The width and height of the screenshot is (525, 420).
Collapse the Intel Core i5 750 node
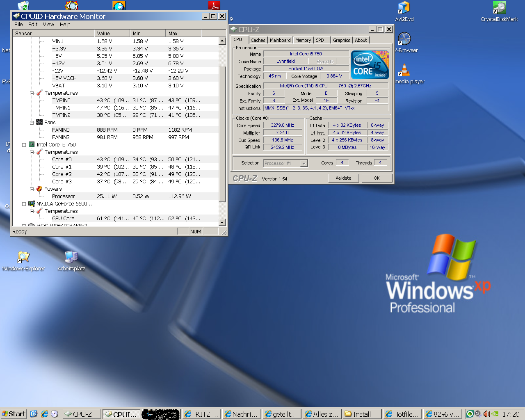24,144
